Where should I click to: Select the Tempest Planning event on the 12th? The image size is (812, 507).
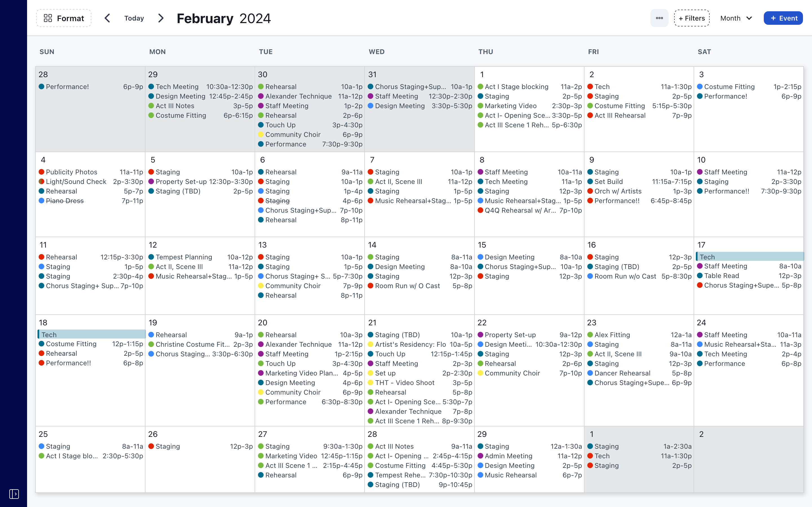[x=184, y=257]
